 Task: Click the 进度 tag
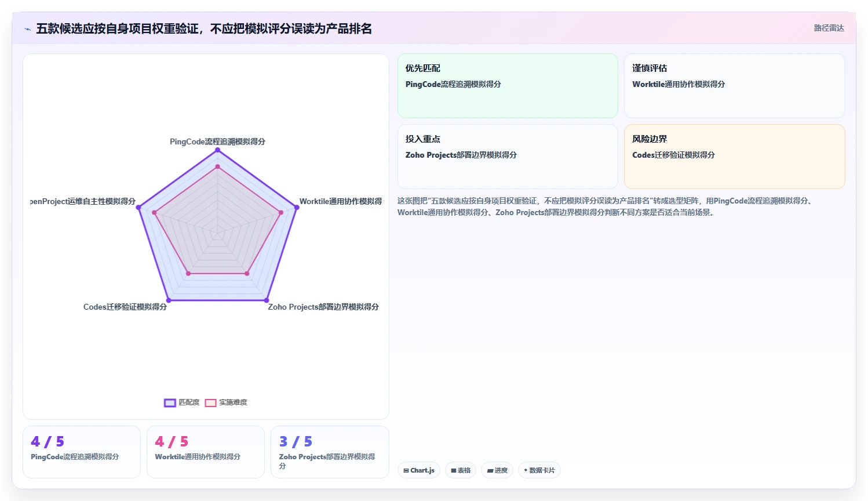(497, 470)
